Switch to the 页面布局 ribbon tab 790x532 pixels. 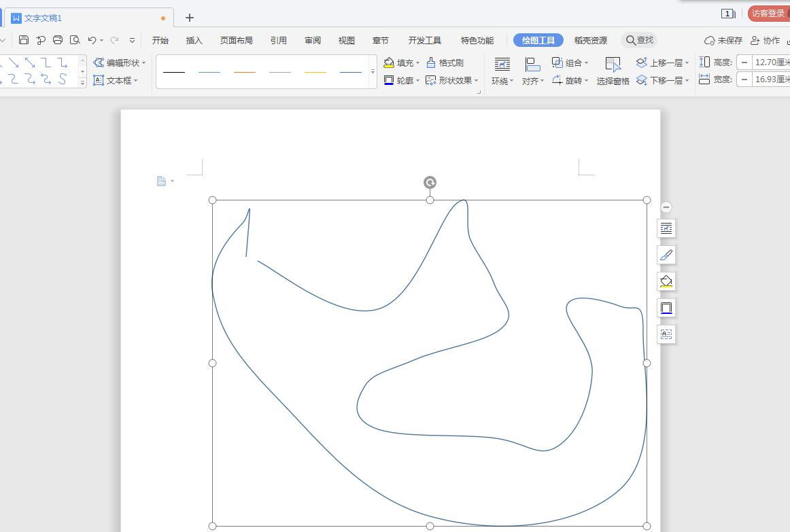236,40
